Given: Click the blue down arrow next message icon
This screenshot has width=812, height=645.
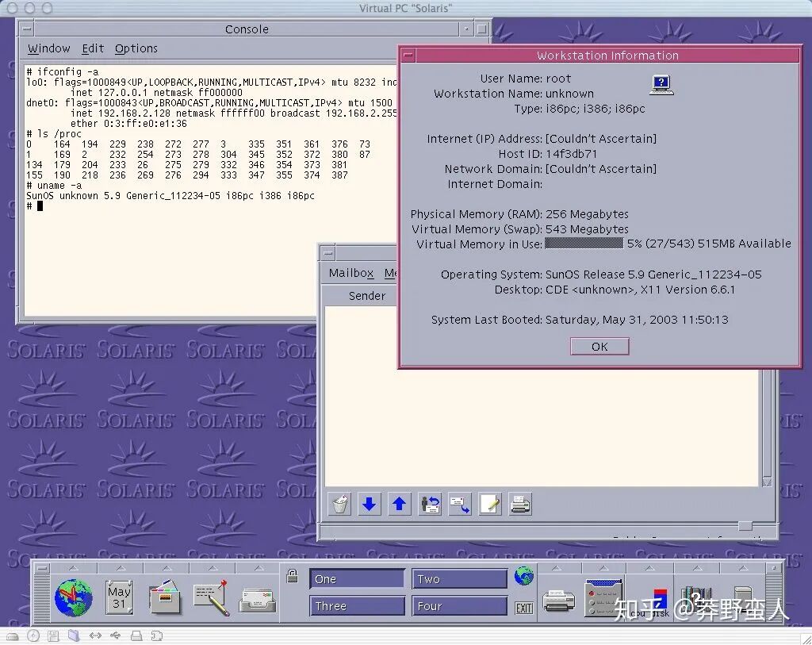Looking at the screenshot, I should click(370, 504).
